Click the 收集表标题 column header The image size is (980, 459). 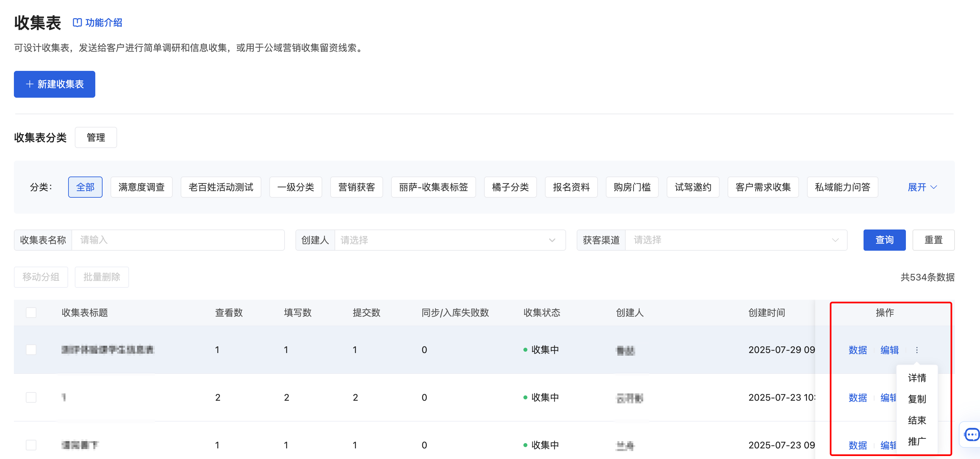(85, 313)
